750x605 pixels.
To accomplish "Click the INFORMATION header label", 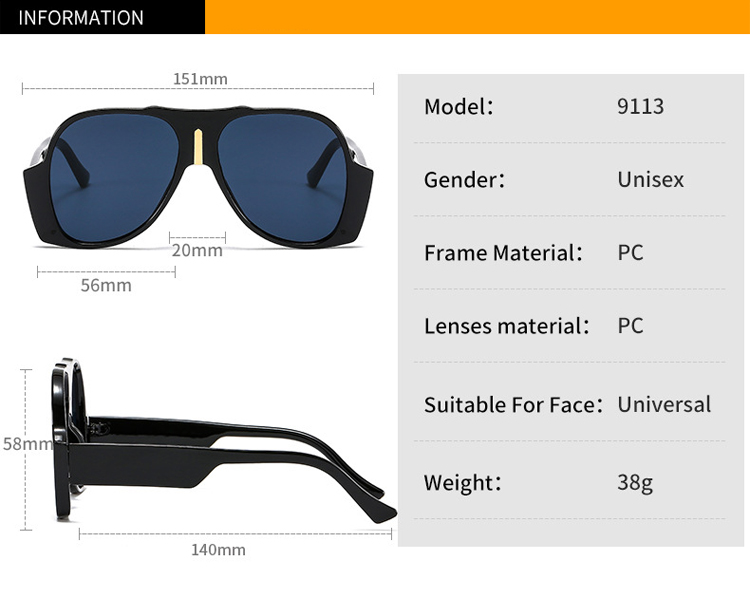I will point(81,18).
